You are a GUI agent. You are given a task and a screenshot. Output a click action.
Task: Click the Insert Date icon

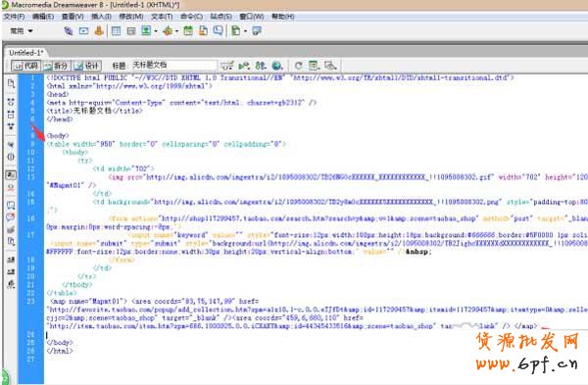[x=188, y=31]
